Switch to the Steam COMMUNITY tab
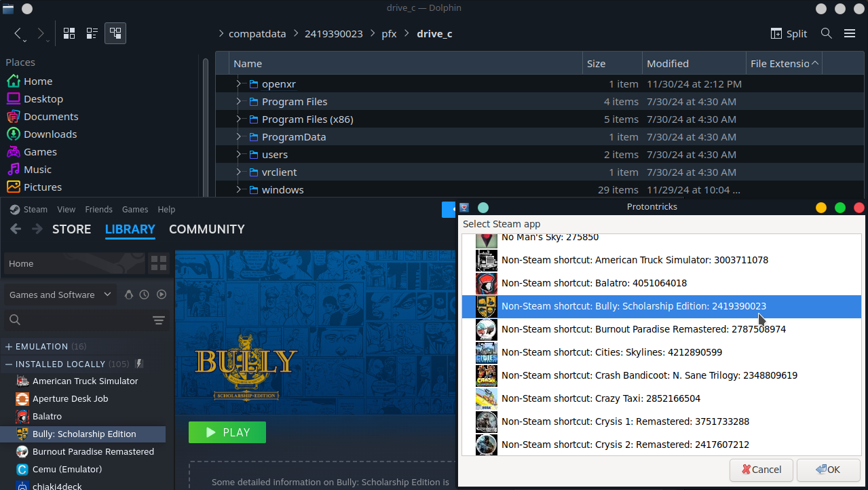868x490 pixels. 207,229
